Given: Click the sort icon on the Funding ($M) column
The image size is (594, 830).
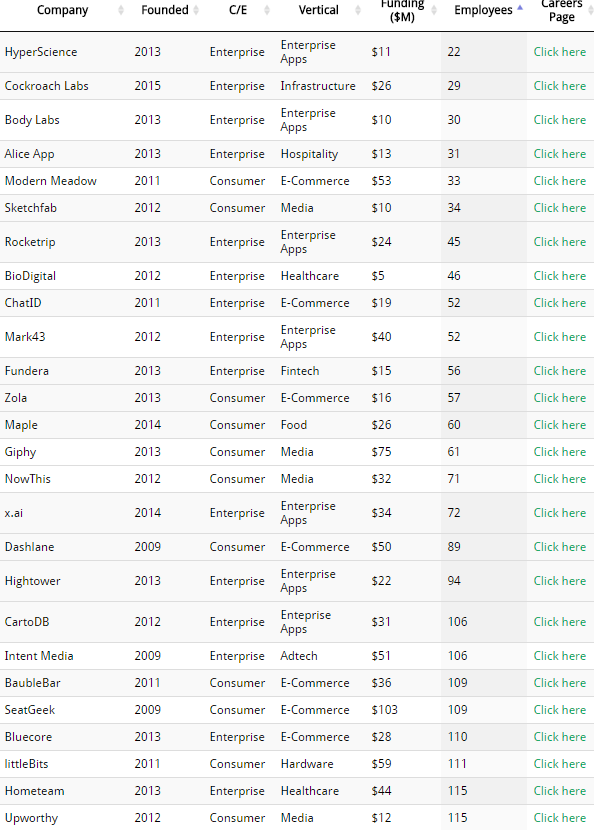Looking at the screenshot, I should [x=432, y=10].
